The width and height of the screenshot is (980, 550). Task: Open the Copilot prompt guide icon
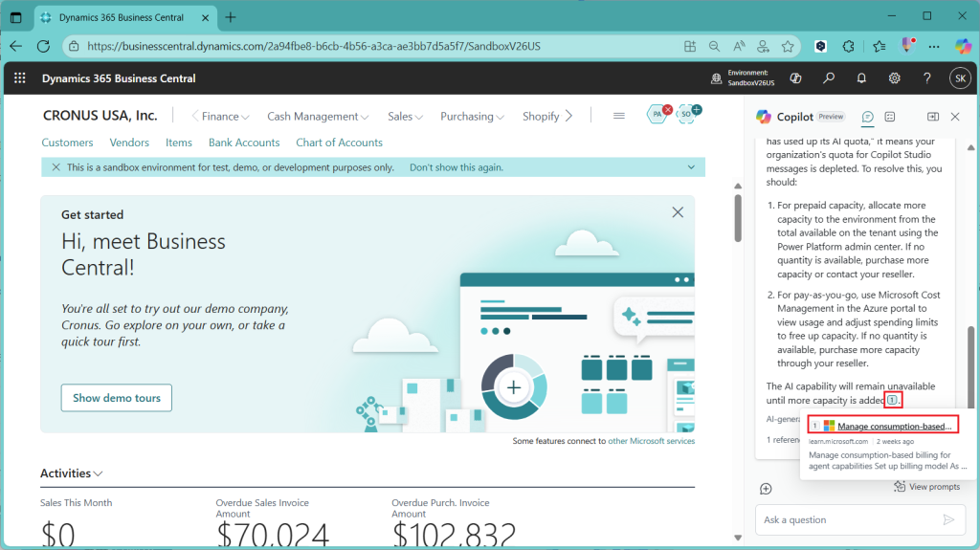click(x=890, y=117)
